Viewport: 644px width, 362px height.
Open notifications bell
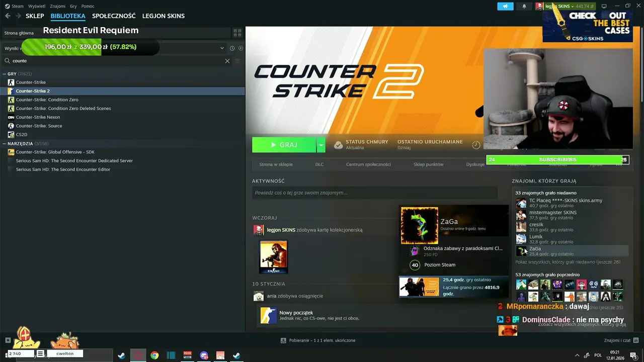(x=524, y=6)
